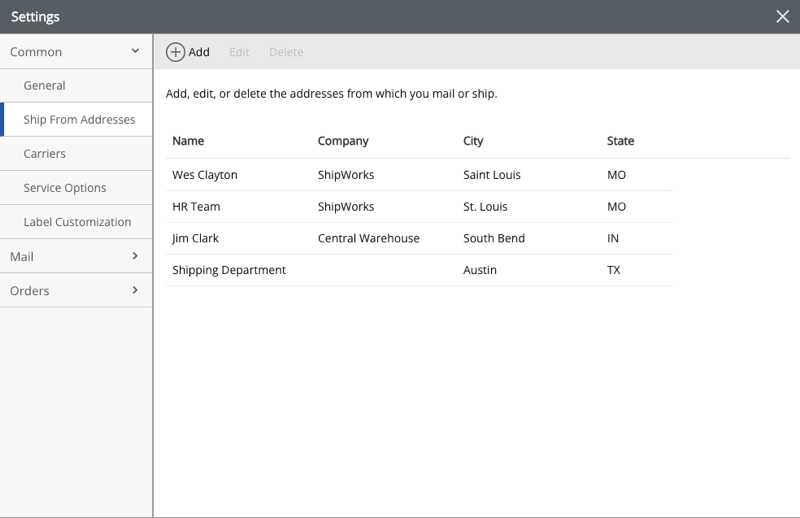This screenshot has width=800, height=518.
Task: Click the Austin city cell
Action: click(x=480, y=270)
